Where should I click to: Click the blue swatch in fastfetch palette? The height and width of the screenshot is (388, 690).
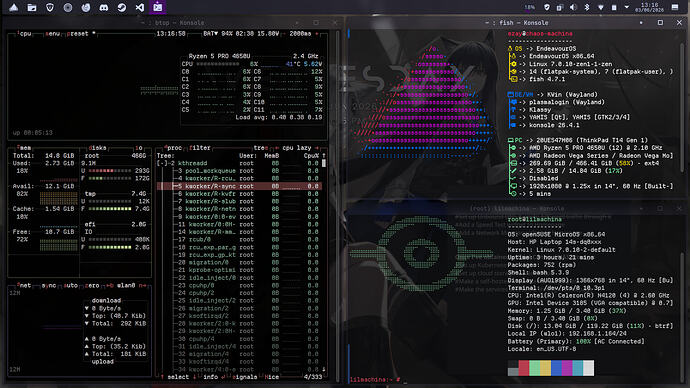(x=556, y=368)
